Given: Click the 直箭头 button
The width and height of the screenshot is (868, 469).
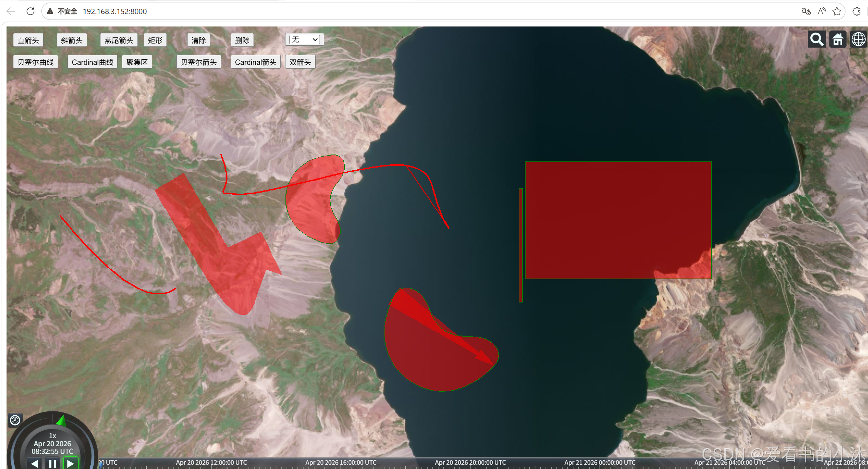Looking at the screenshot, I should coord(28,40).
